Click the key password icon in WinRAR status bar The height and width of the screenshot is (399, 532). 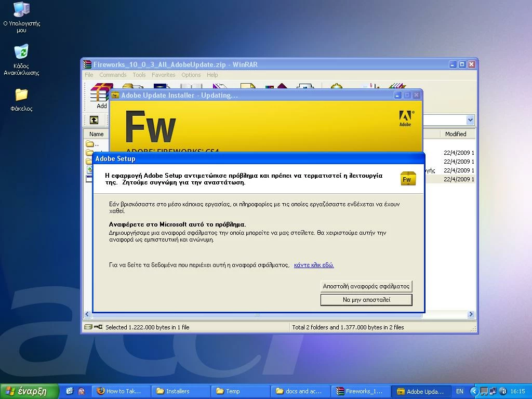click(x=98, y=327)
